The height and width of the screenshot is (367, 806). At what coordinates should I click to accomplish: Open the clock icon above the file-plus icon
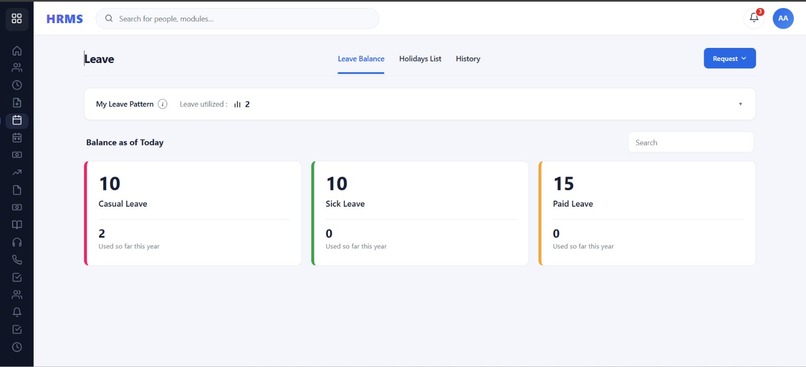click(17, 85)
